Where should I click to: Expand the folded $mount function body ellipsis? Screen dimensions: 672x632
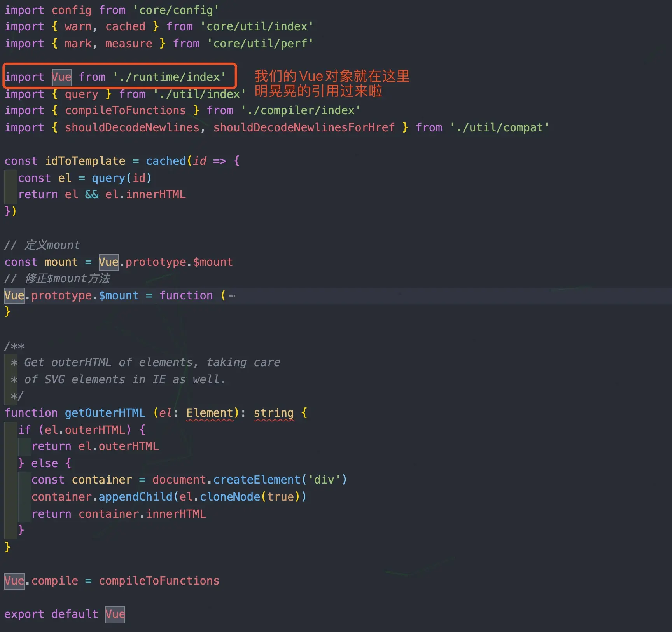(232, 296)
